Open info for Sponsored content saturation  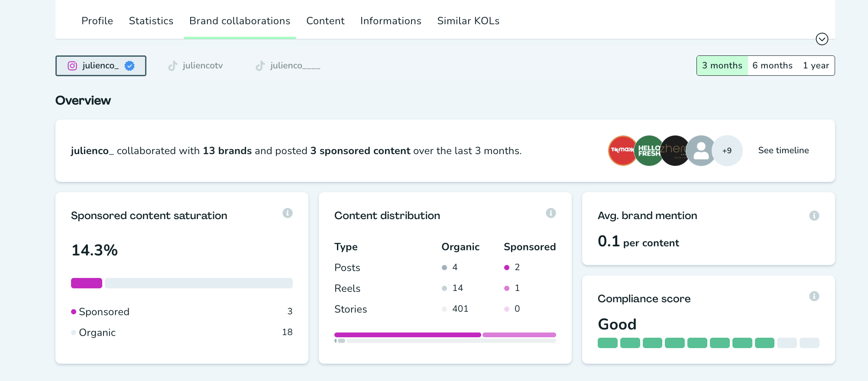coord(288,213)
